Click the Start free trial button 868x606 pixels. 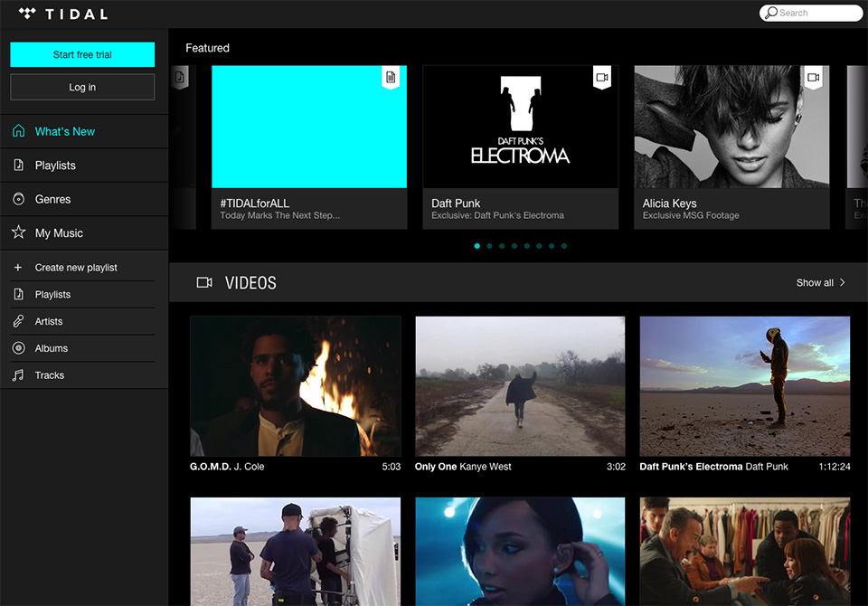pyautogui.click(x=81, y=54)
